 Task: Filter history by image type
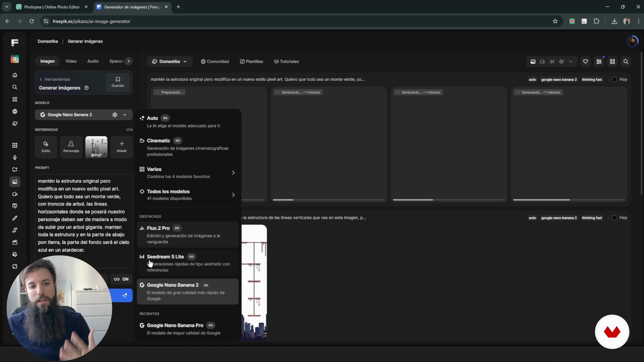click(533, 62)
